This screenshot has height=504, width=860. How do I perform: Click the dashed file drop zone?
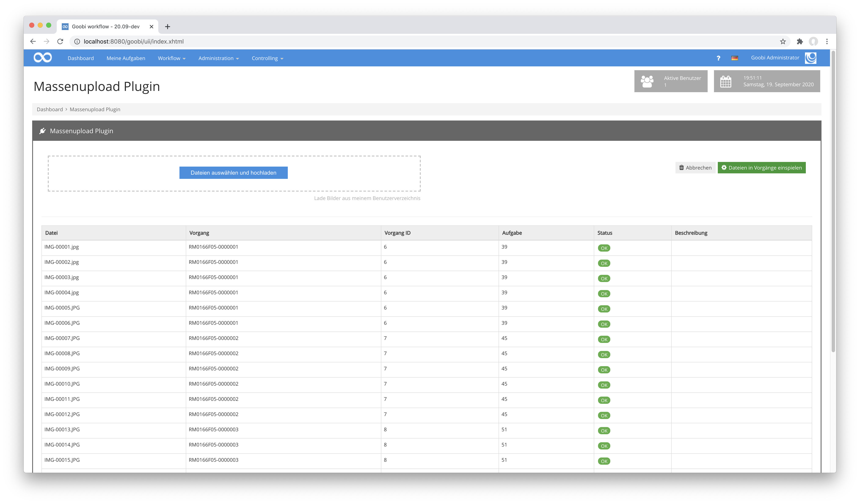(x=234, y=174)
